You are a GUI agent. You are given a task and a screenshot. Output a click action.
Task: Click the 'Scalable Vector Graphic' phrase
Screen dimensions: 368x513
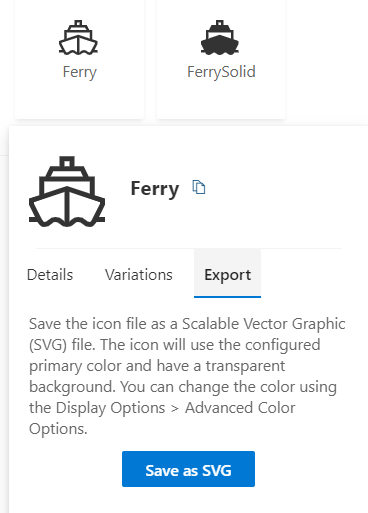tap(264, 324)
